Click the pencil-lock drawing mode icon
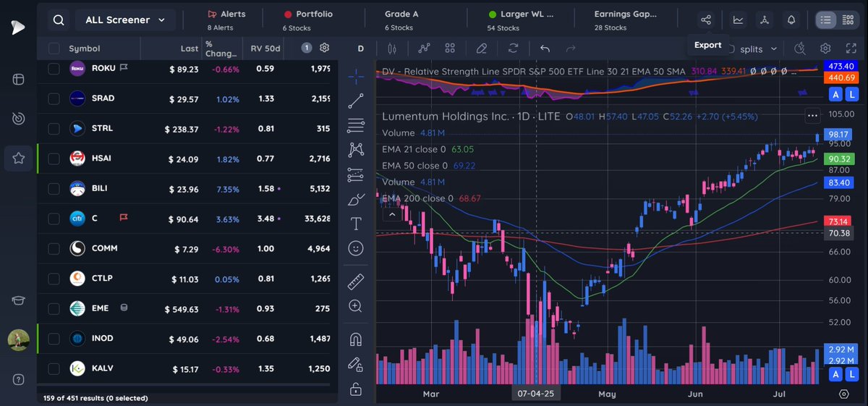This screenshot has width=868, height=406. click(x=356, y=363)
